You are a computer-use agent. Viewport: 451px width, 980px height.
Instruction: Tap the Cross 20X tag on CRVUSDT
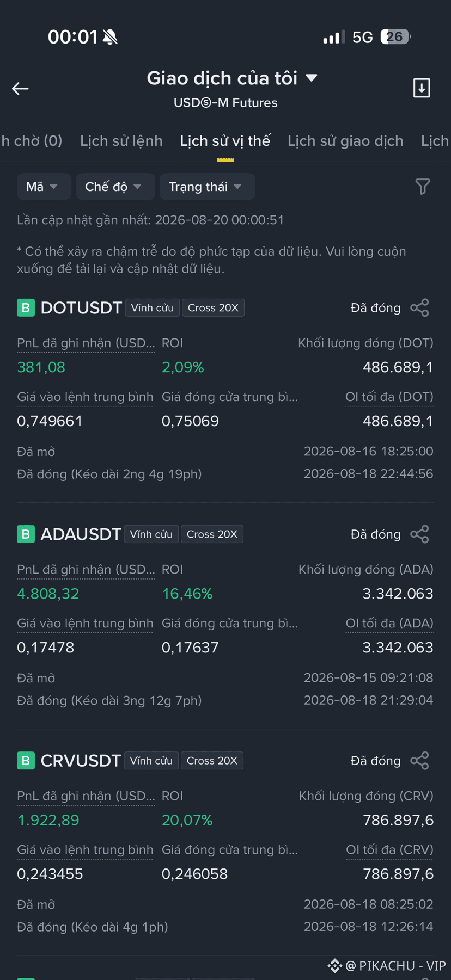[x=212, y=760]
